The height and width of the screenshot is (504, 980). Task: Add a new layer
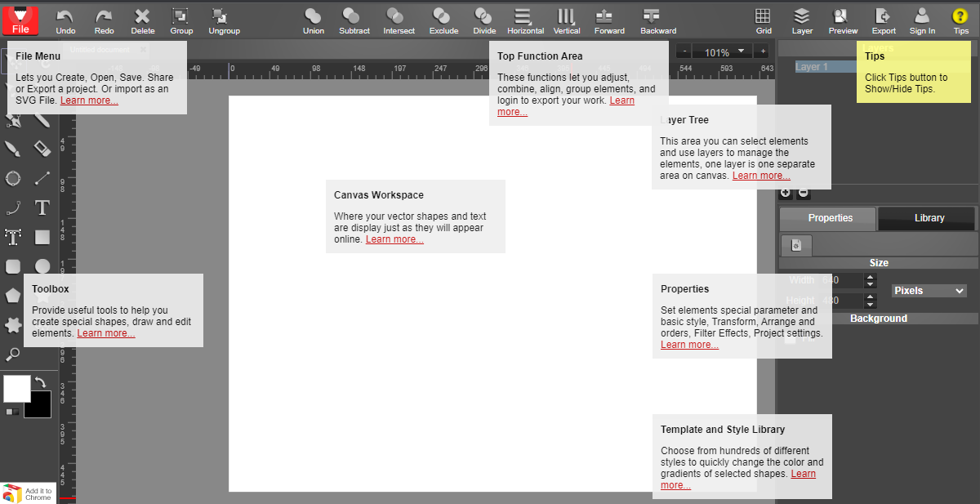tap(786, 194)
